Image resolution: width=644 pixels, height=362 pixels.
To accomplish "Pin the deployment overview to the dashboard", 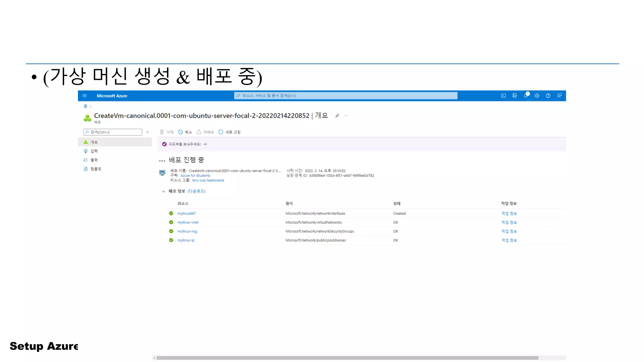I will coord(337,116).
